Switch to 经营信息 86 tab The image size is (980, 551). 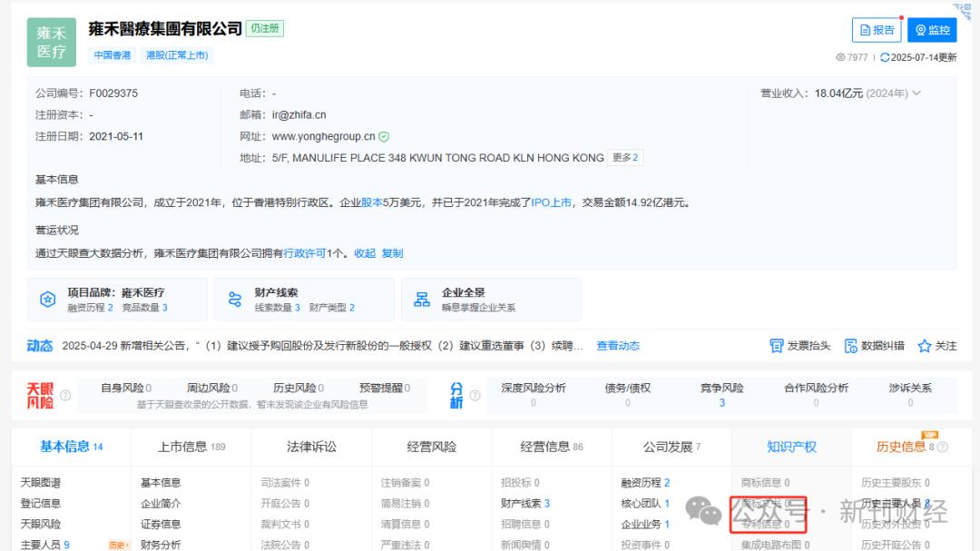pyautogui.click(x=552, y=447)
